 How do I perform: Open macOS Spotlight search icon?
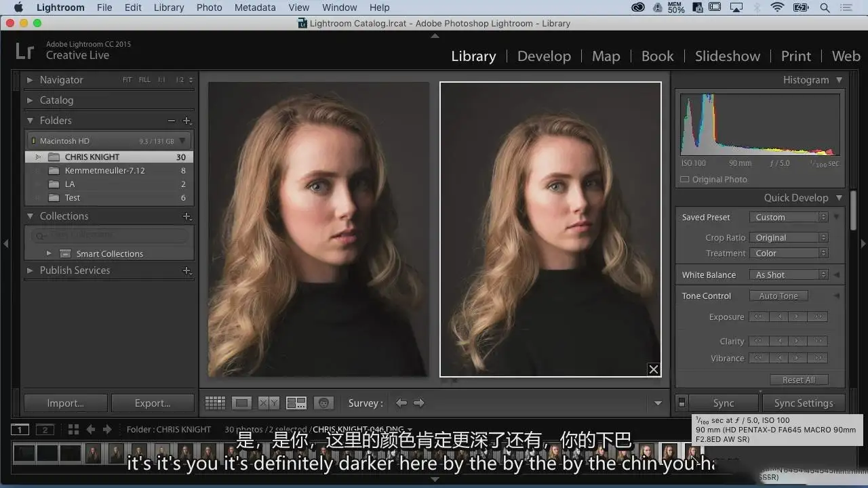tap(825, 7)
